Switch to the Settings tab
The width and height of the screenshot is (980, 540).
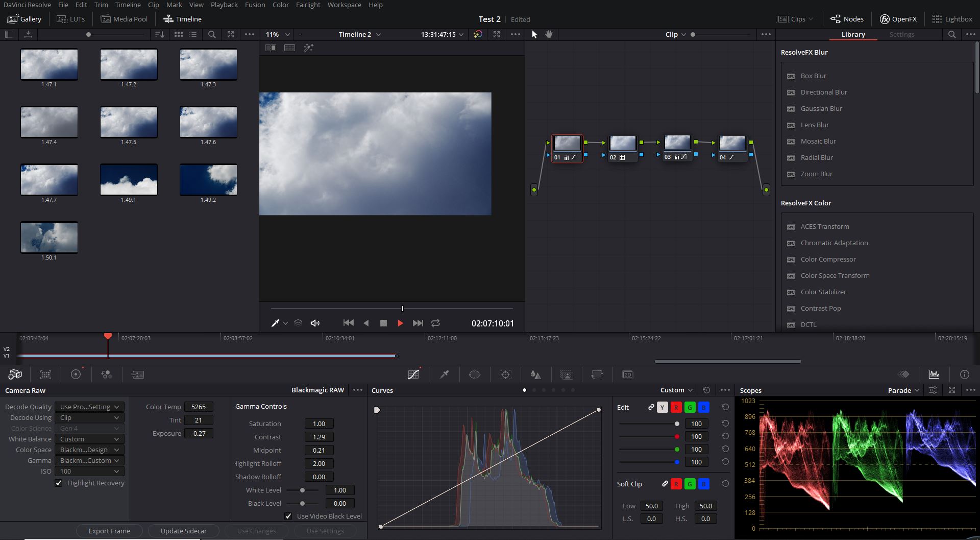902,34
